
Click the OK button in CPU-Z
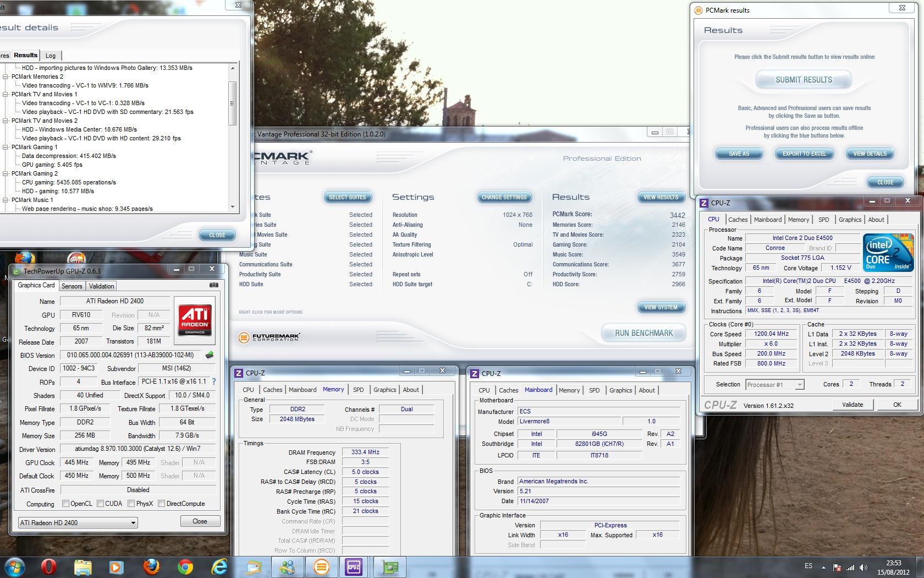pos(897,405)
